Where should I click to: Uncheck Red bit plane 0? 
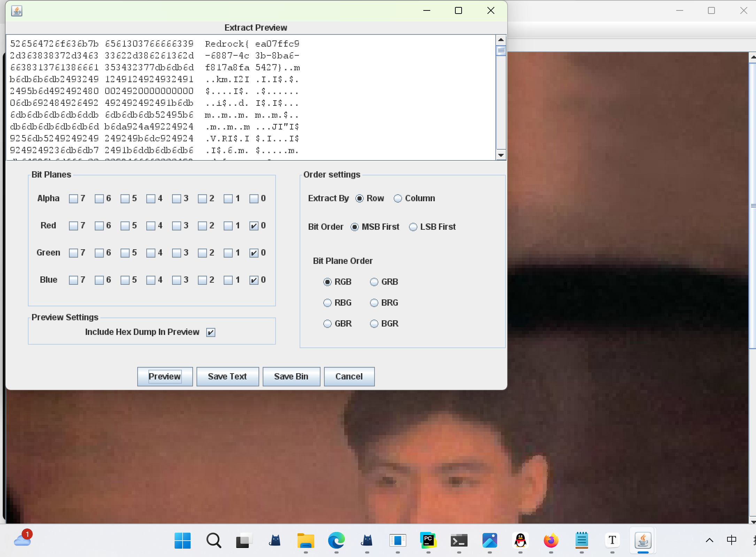[254, 226]
